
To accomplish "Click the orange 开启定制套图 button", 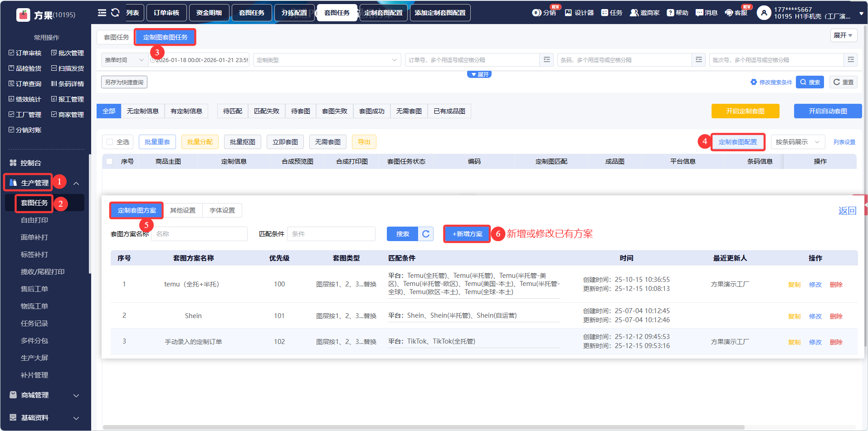I will pos(745,111).
